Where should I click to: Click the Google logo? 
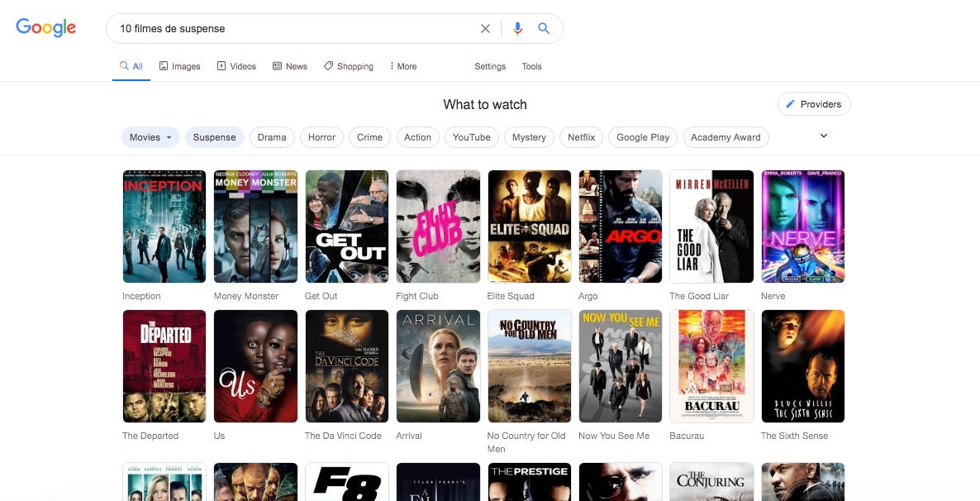[46, 27]
